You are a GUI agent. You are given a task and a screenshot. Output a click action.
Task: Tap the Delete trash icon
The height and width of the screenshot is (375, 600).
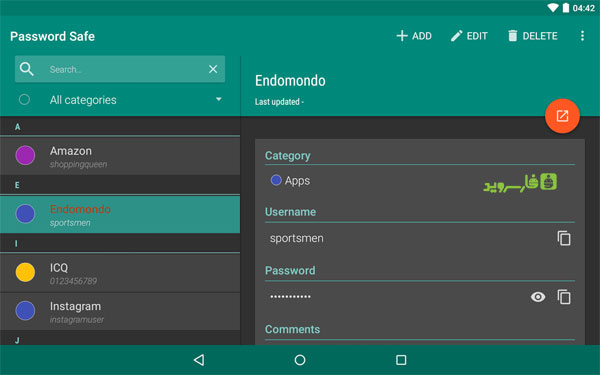512,36
